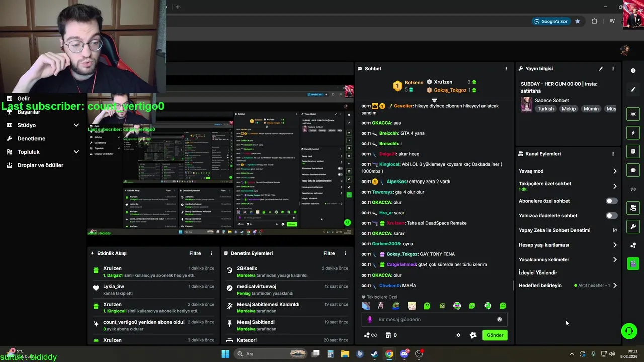Image resolution: width=644 pixels, height=362 pixels.
Task: Click the green clapperboard icon in right rail
Action: point(633,263)
